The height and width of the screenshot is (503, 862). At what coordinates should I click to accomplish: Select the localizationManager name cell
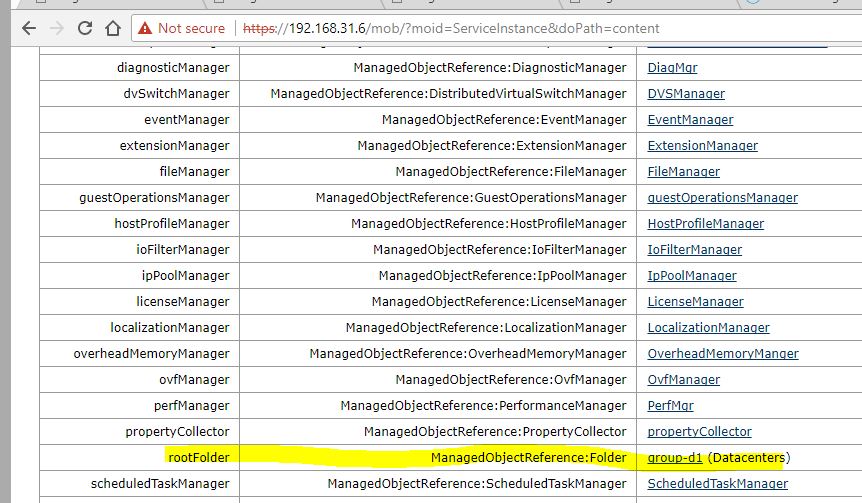coord(140,328)
